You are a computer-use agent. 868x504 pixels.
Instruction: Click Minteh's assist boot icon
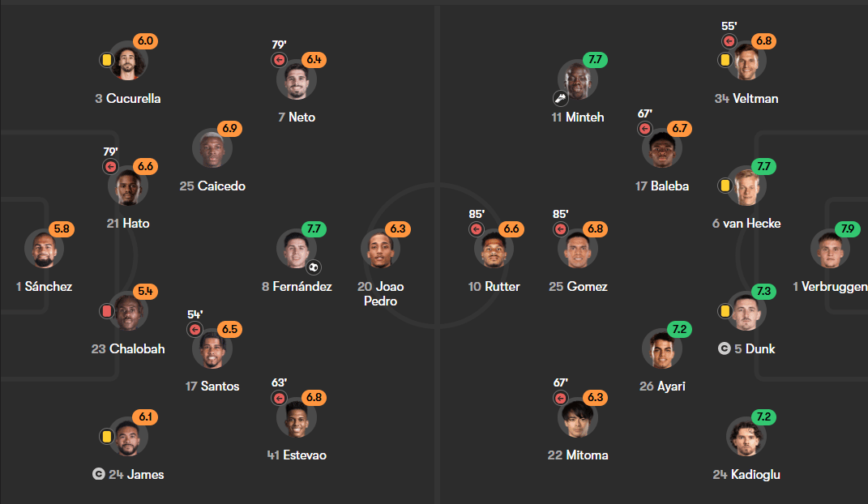tap(560, 99)
